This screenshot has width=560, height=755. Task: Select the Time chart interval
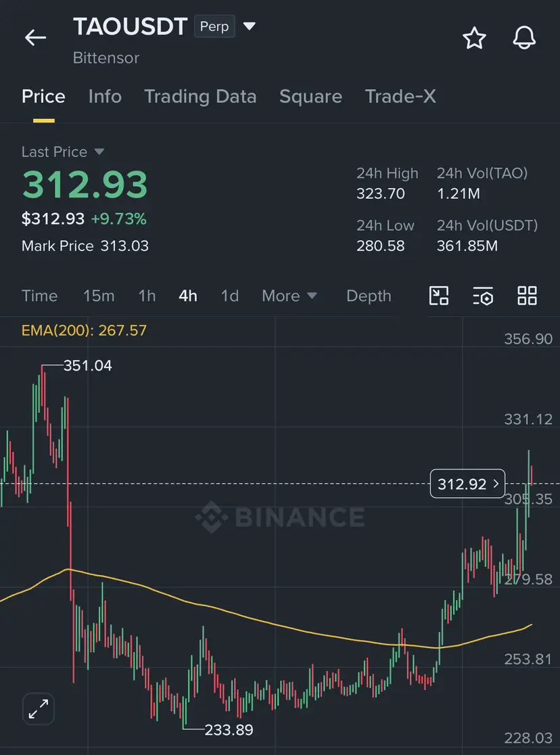pyautogui.click(x=39, y=296)
